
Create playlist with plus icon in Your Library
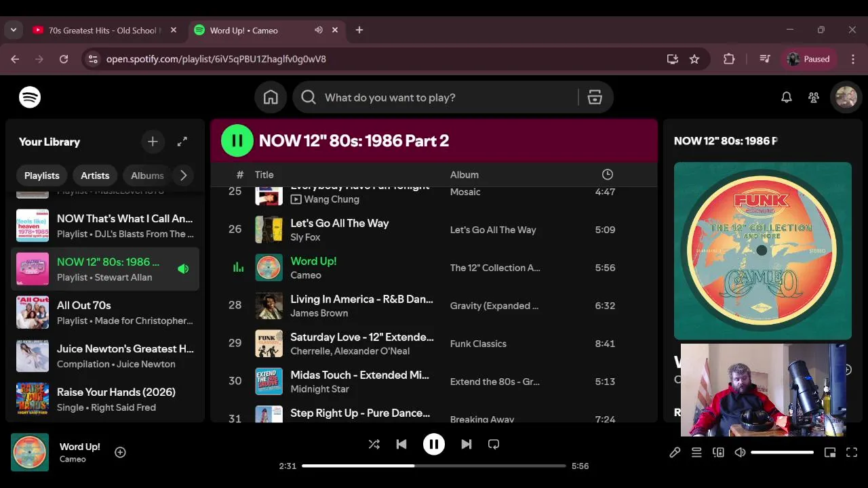(153, 142)
